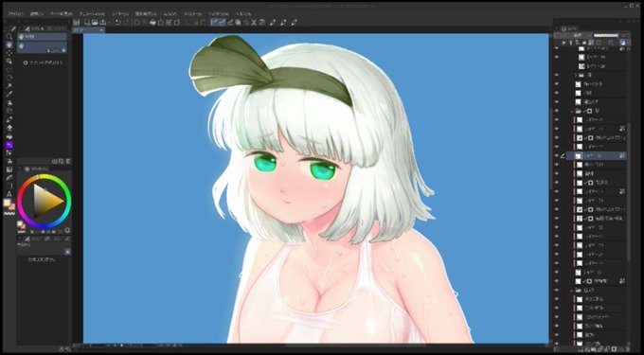Open the File menu

click(15, 13)
